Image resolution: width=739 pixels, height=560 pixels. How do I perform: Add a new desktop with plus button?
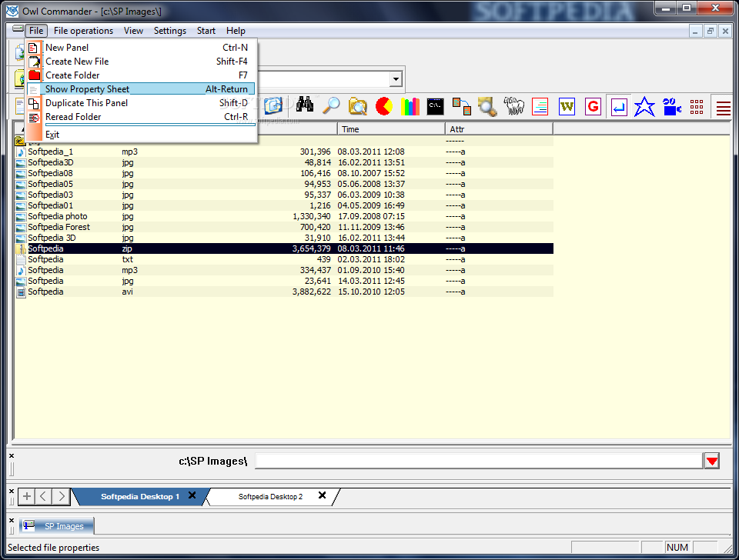click(x=27, y=496)
